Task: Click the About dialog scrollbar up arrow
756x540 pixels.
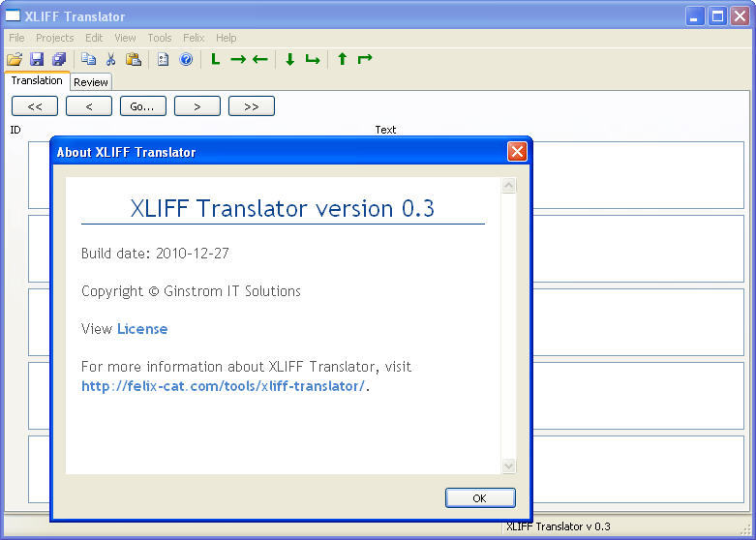Action: (508, 186)
